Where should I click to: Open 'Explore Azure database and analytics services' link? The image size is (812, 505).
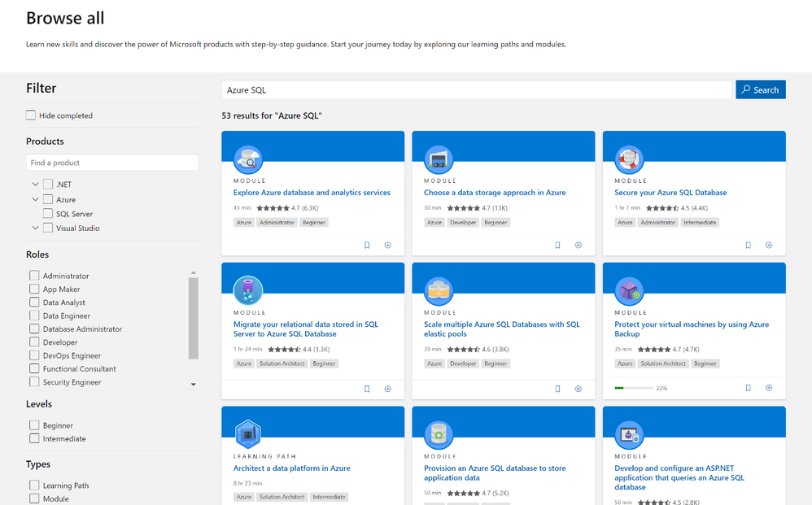[312, 193]
